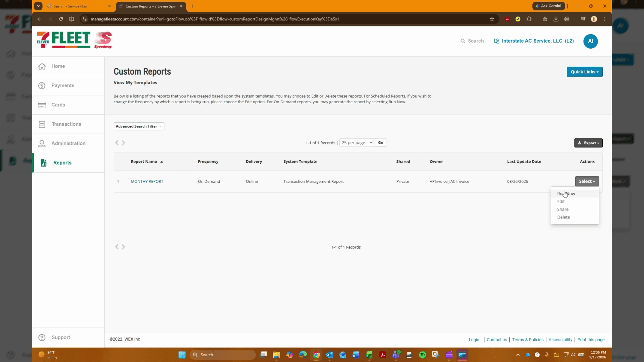
Task: Switch to Search - ServiceTitan tab
Action: pyautogui.click(x=79, y=6)
